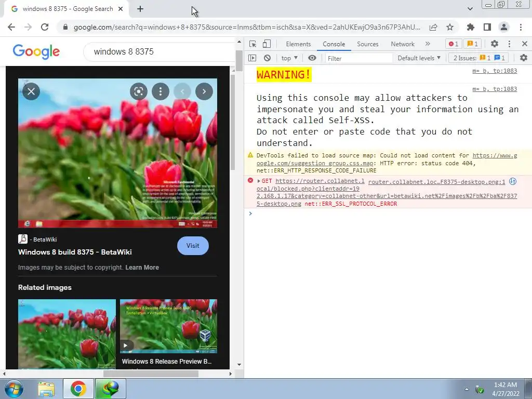
Task: Switch to Elements tab
Action: (x=298, y=44)
